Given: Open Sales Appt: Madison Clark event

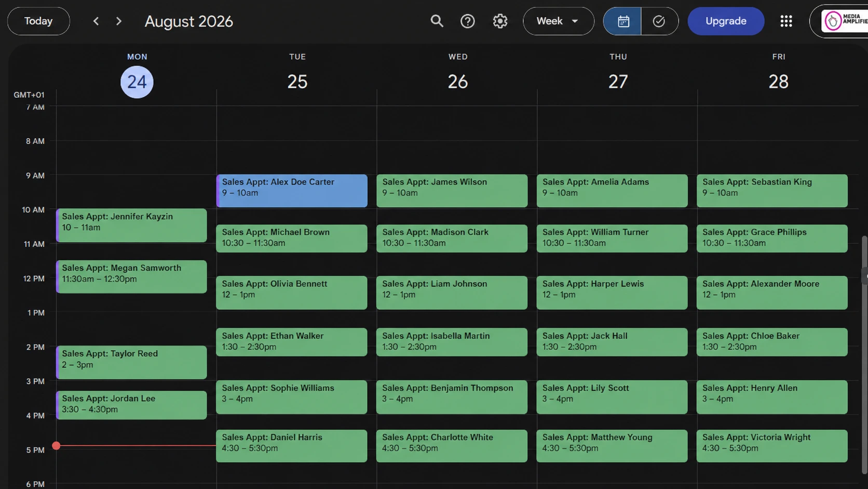Looking at the screenshot, I should (452, 238).
